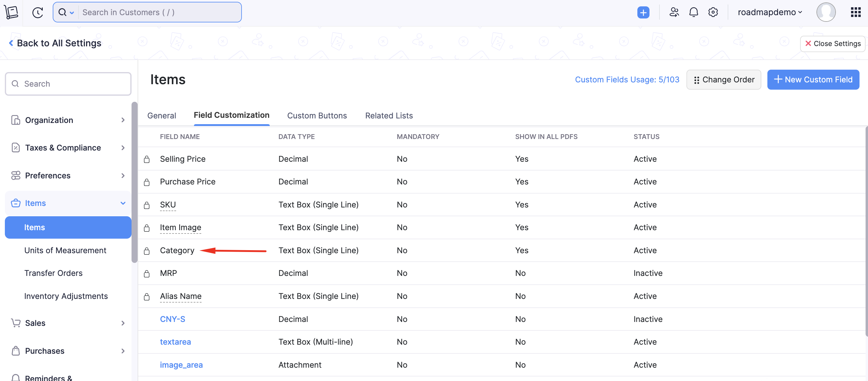This screenshot has width=868, height=381.
Task: Open the recent history clock icon
Action: [38, 12]
